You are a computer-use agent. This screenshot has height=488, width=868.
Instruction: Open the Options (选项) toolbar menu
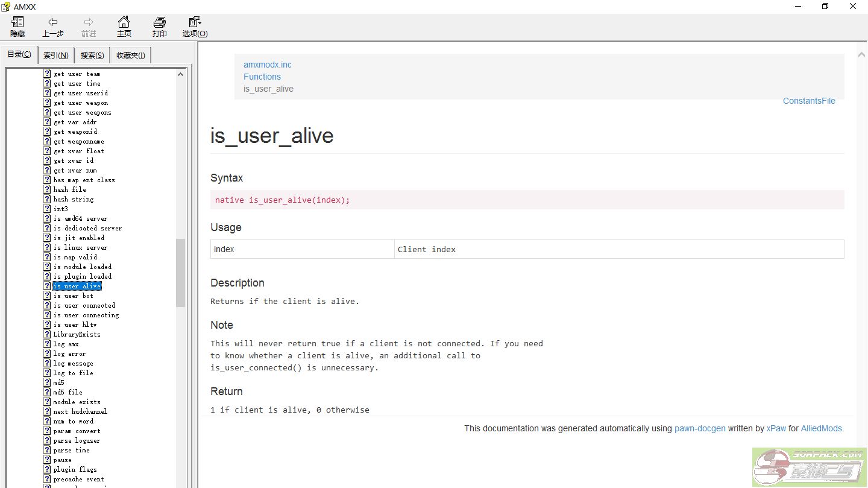click(x=195, y=27)
